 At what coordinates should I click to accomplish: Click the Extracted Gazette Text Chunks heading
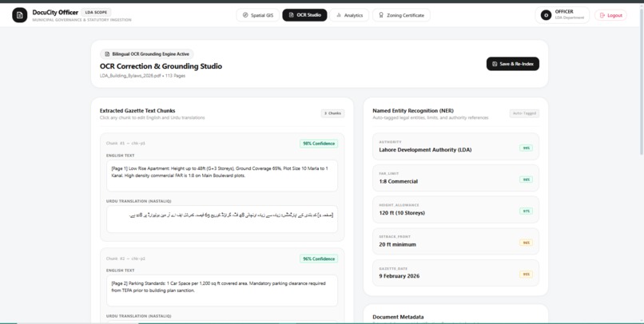pos(137,111)
